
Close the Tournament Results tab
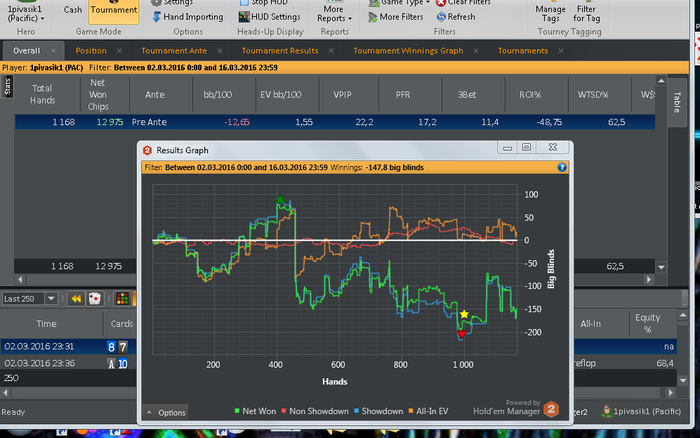coord(331,51)
